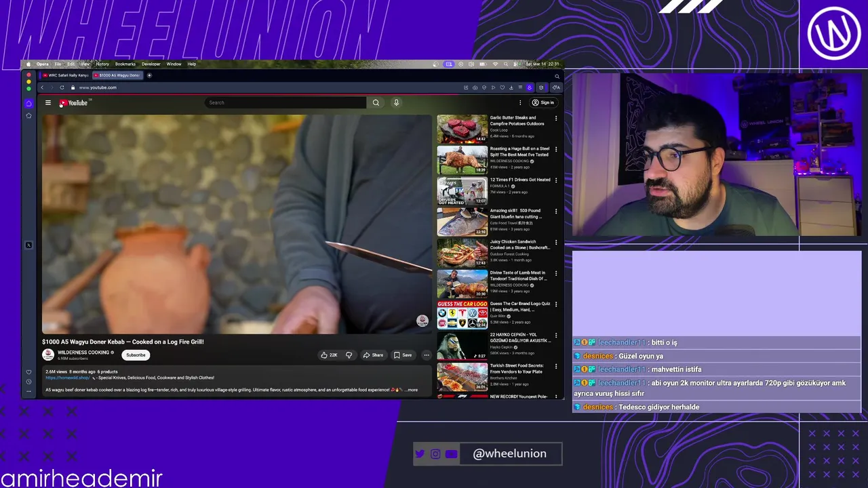Open options for bluefin tuna video

click(556, 211)
